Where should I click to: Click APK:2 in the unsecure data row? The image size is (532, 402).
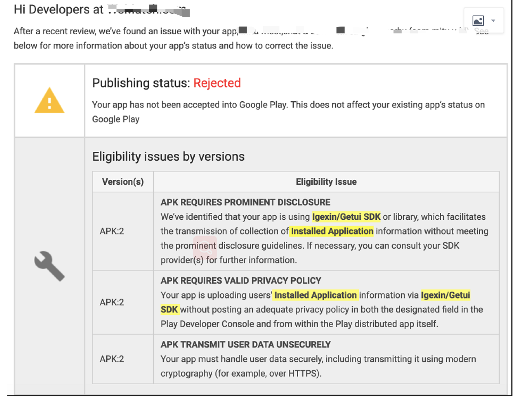[112, 359]
